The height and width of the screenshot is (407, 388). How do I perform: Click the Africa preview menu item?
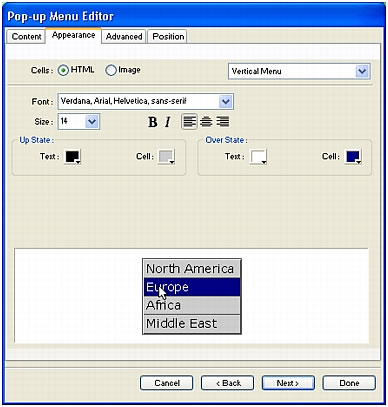coord(192,305)
